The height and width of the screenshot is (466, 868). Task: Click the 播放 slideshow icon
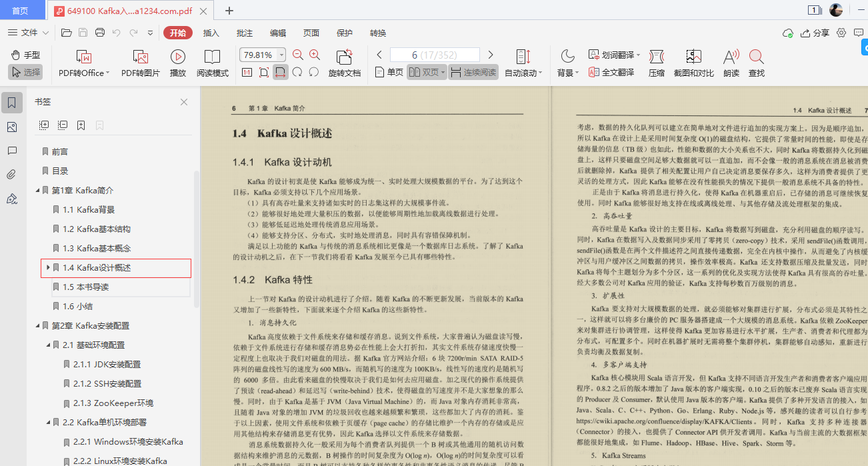coord(177,63)
